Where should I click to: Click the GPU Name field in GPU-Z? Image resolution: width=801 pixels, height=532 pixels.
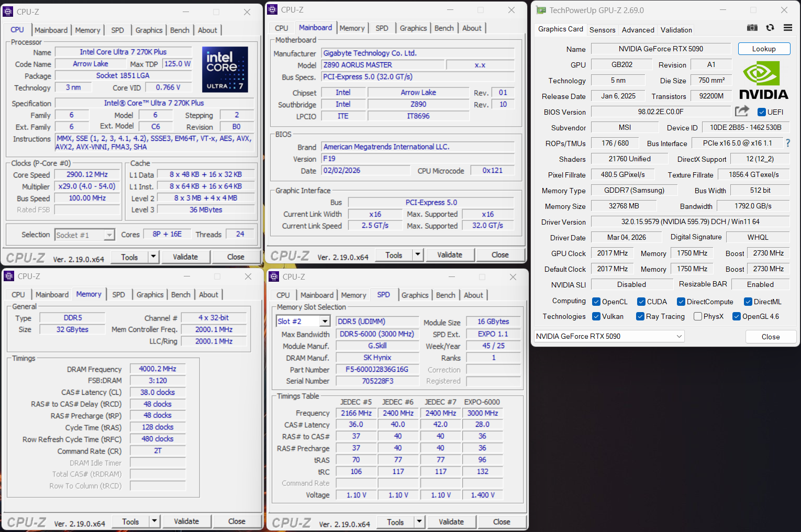click(660, 49)
